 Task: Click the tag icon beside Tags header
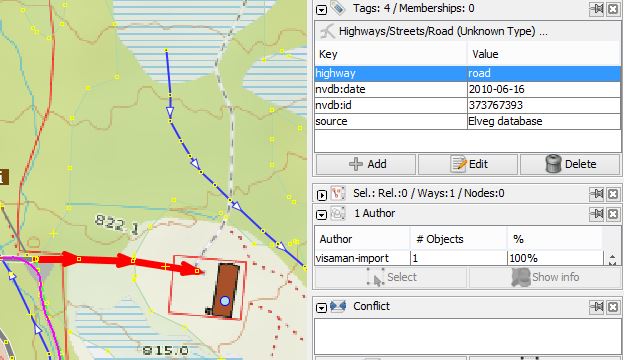pyautogui.click(x=338, y=8)
